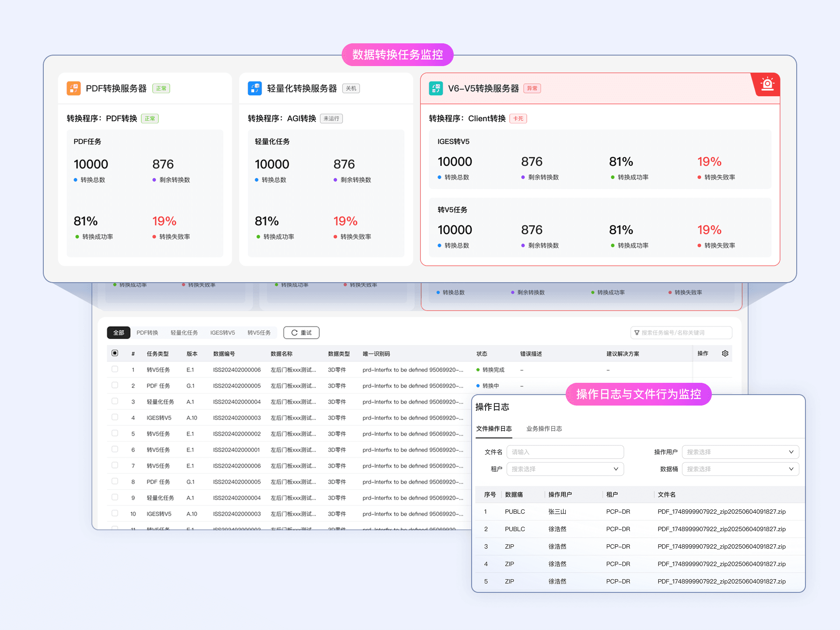The height and width of the screenshot is (630, 840).
Task: Click the refresh icon on the 重试 button
Action: click(x=294, y=333)
